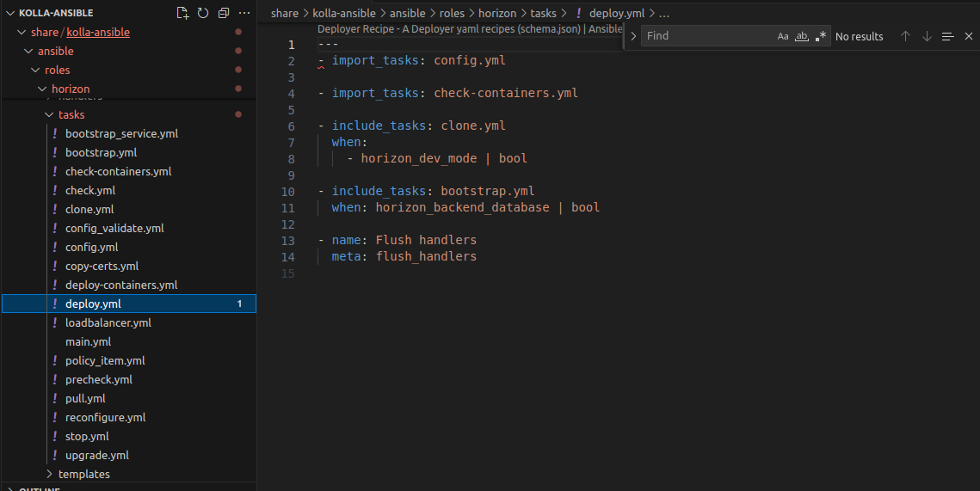Go to previous match in Find widget
This screenshot has width=980, height=491.
905,36
